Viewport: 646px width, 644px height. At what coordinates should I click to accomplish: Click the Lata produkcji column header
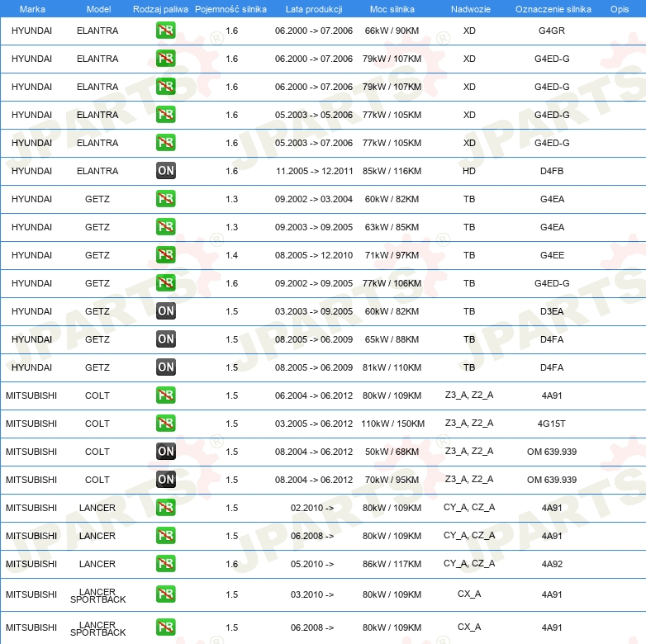(x=312, y=9)
